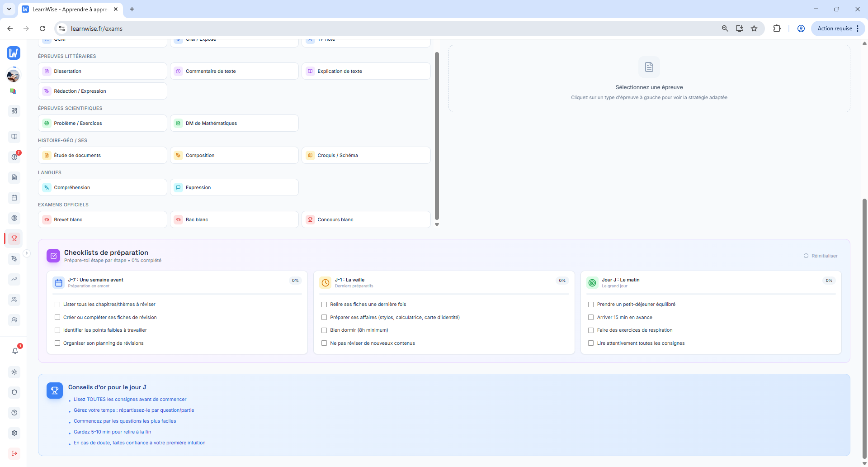Expand the collapsed sidebar with the chevron arrow
Image resolution: width=868 pixels, height=467 pixels.
tap(27, 253)
